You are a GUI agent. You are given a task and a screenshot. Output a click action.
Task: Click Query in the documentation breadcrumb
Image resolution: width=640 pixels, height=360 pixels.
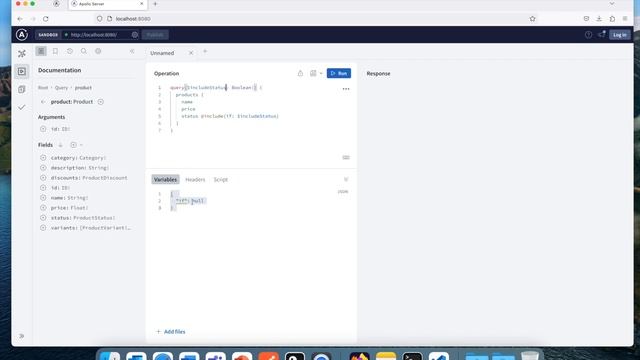point(61,88)
